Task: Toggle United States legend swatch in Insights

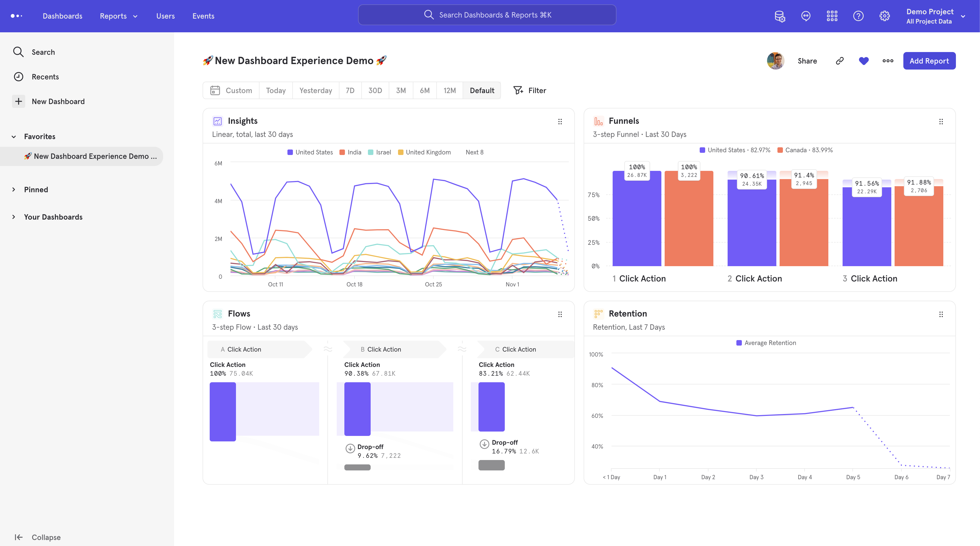Action: pos(290,152)
